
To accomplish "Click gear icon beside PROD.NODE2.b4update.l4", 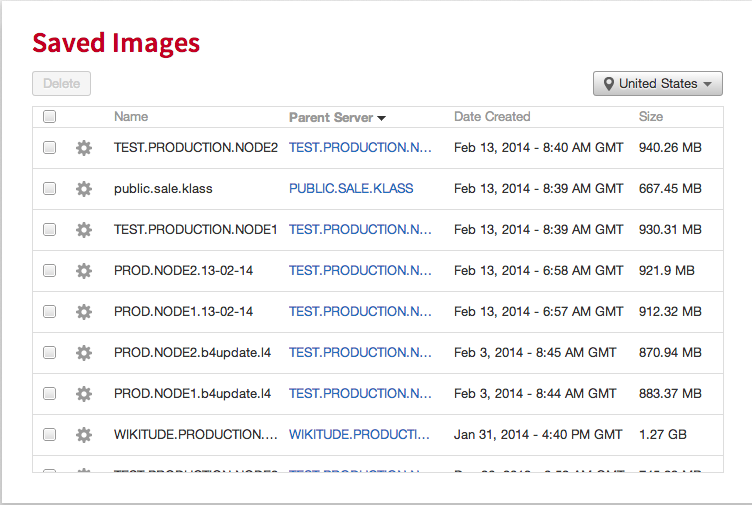I will (84, 353).
